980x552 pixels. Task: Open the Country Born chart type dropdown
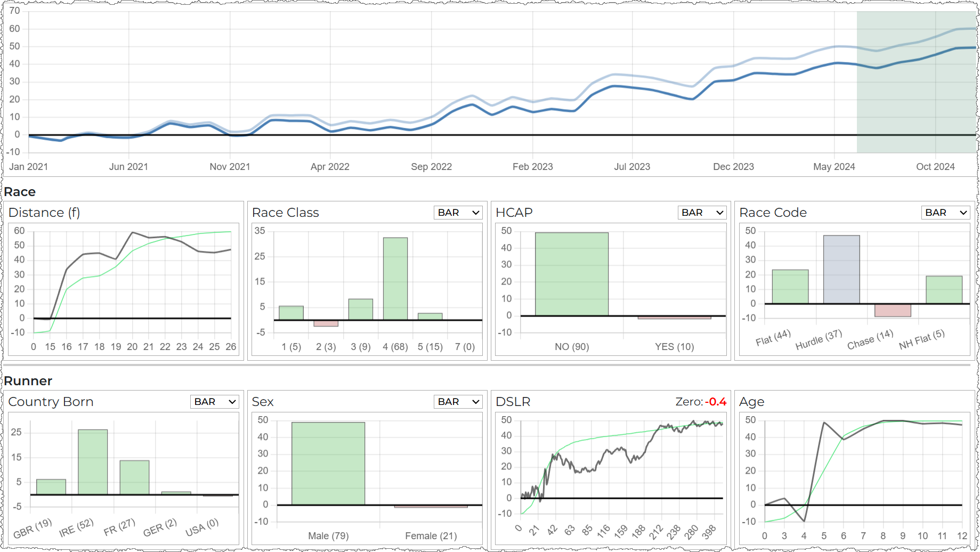tap(215, 402)
